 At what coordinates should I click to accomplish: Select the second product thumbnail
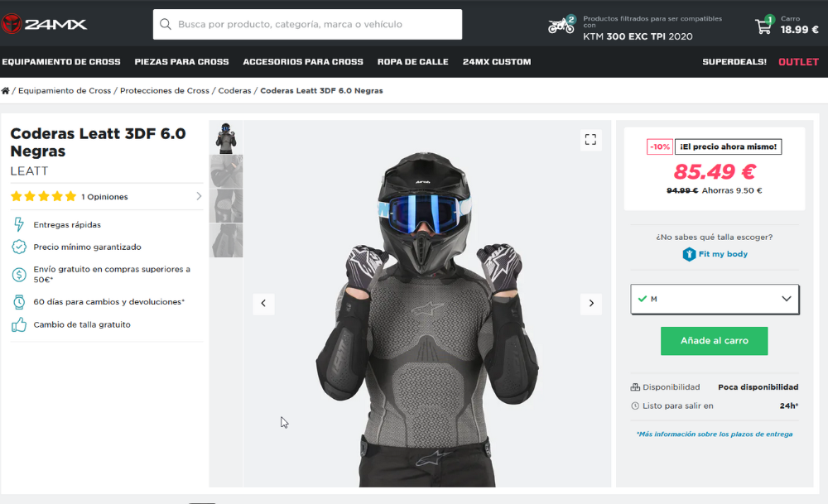(x=226, y=171)
